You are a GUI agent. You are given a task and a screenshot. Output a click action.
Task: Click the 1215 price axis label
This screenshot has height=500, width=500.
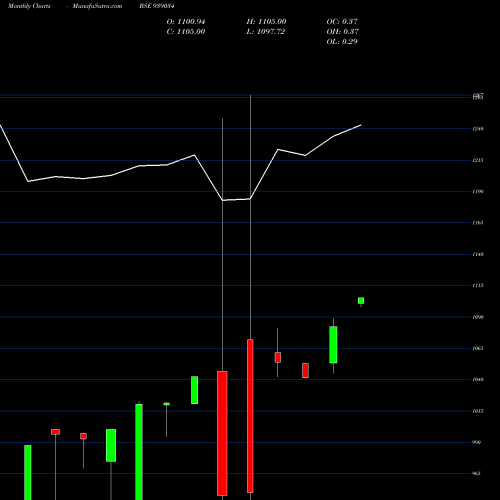478,160
